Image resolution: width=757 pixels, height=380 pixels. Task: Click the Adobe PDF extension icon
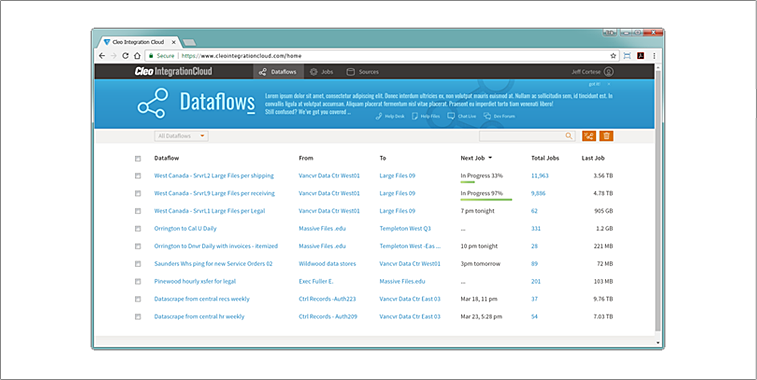point(641,56)
